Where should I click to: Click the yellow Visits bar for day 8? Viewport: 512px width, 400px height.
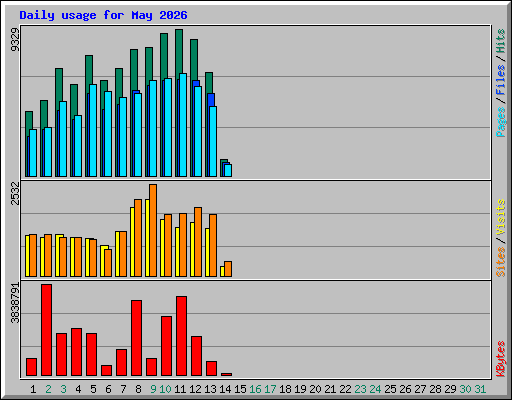[132, 242]
